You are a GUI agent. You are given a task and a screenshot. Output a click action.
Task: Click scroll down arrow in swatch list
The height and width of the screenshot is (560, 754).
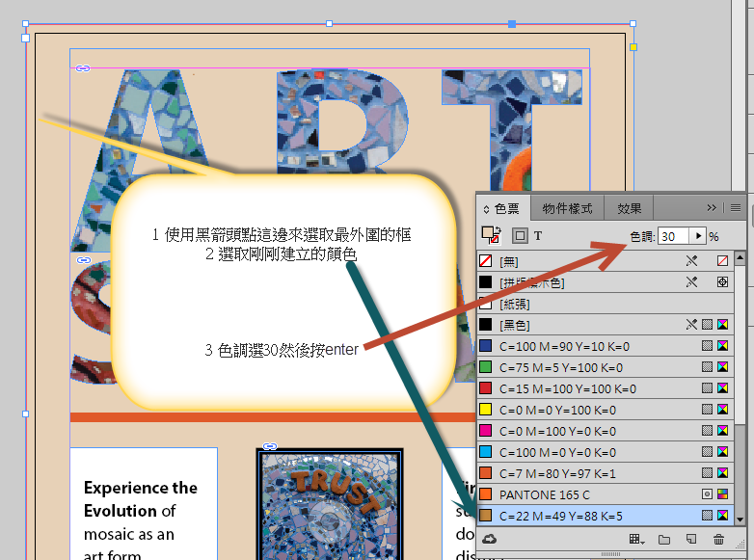(740, 520)
